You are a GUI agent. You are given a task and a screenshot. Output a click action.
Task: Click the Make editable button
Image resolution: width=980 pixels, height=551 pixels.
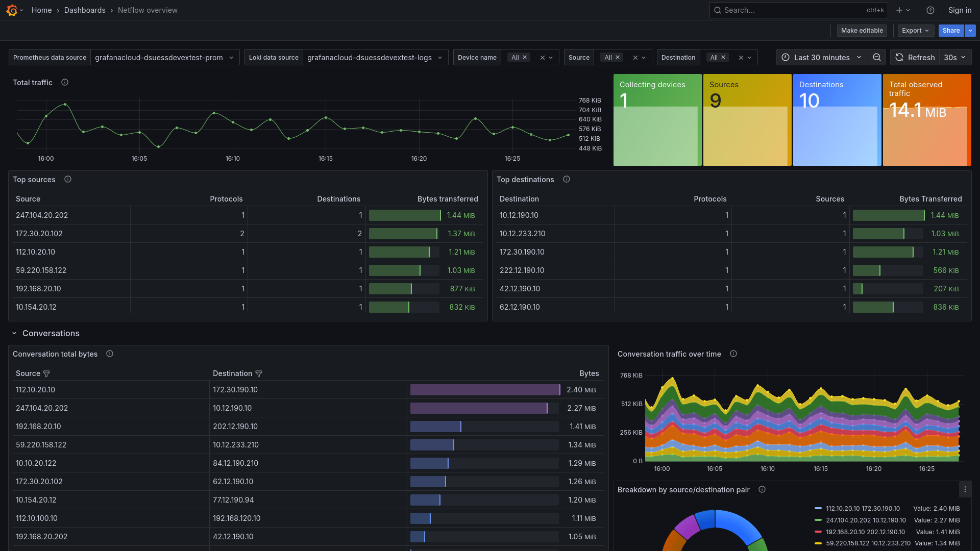coord(862,30)
